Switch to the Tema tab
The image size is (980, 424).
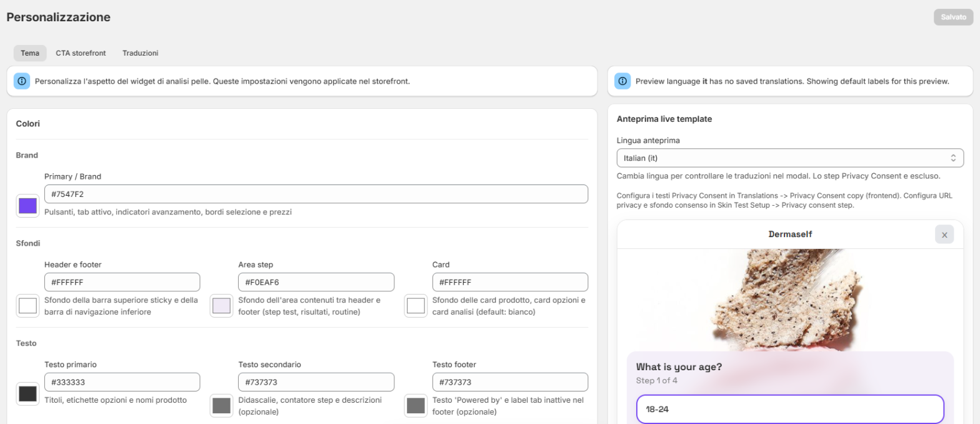click(30, 53)
